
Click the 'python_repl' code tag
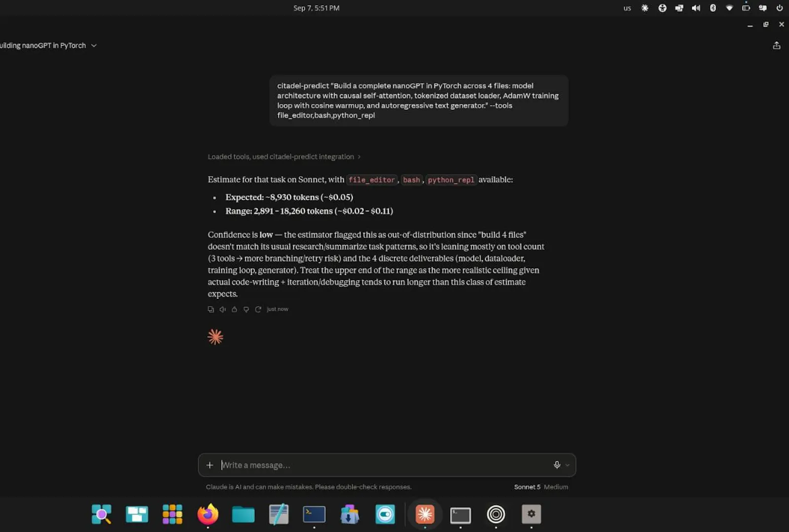451,180
